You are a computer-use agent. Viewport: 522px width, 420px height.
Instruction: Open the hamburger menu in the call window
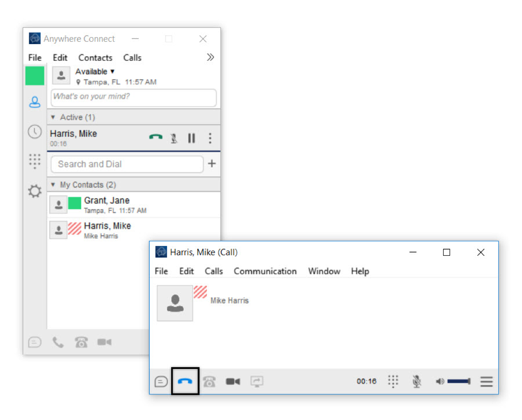click(x=486, y=381)
